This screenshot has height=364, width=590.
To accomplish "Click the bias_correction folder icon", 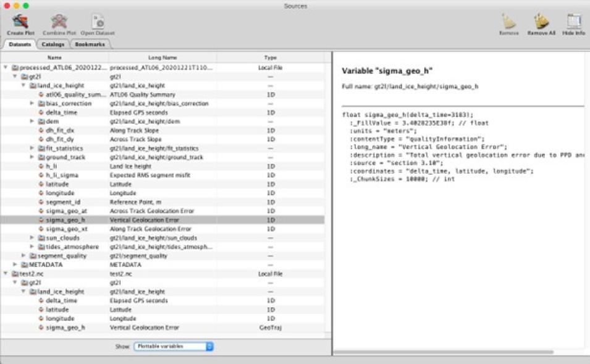I will coord(42,103).
